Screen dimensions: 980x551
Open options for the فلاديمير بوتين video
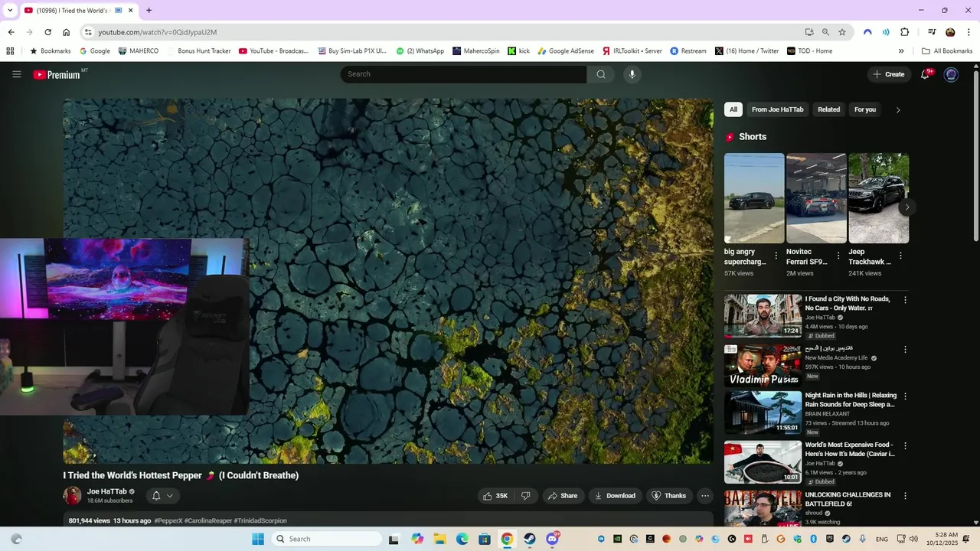coord(905,349)
